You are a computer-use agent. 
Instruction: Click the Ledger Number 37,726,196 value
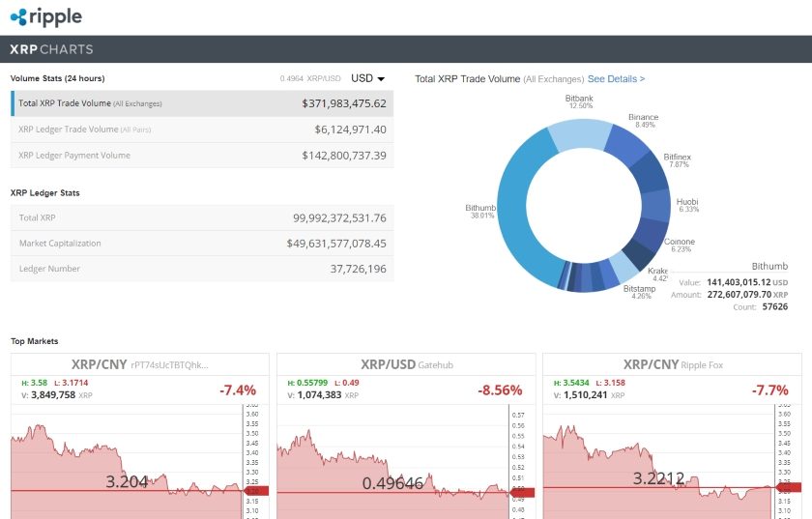coord(359,269)
